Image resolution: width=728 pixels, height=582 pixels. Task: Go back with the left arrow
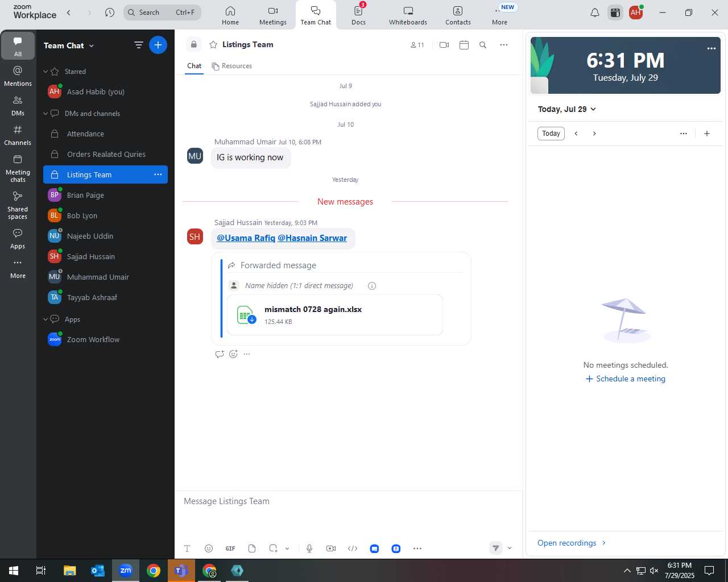coord(69,13)
